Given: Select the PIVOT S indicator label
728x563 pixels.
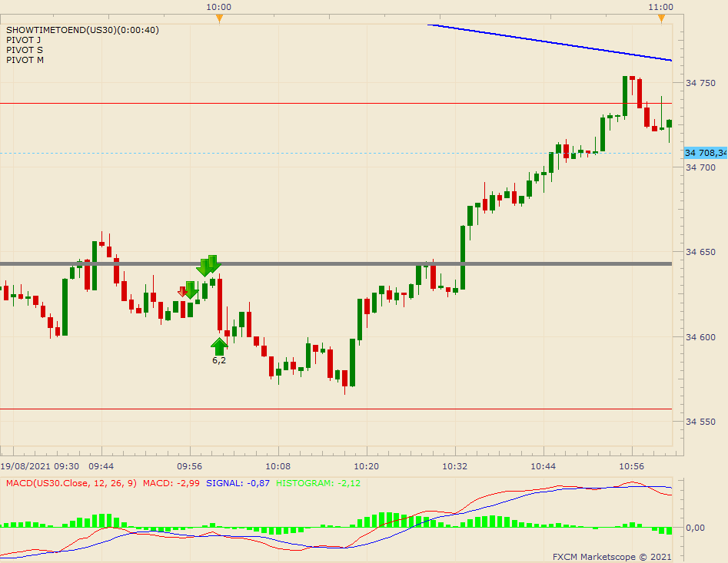Looking at the screenshot, I should pyautogui.click(x=25, y=50).
